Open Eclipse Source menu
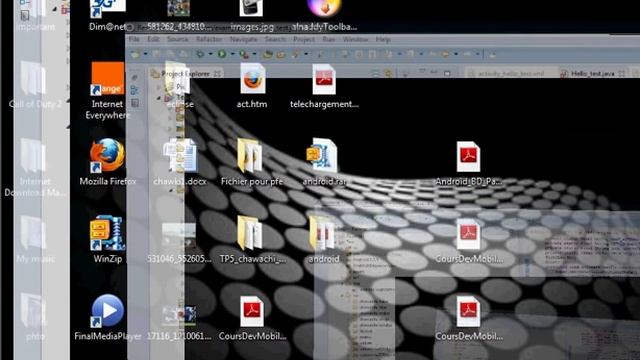 178,39
